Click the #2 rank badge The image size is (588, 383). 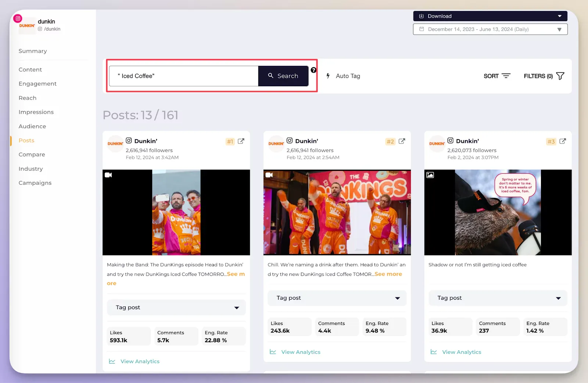pyautogui.click(x=390, y=141)
